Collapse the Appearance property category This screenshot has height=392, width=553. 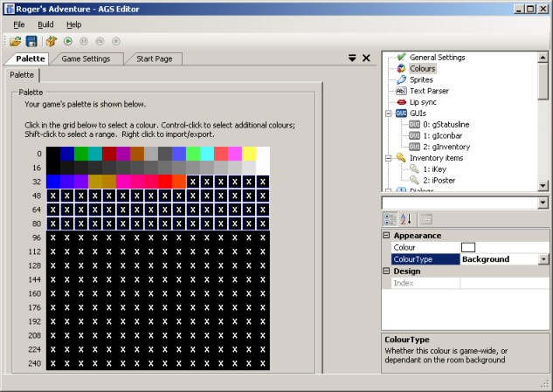pos(387,236)
